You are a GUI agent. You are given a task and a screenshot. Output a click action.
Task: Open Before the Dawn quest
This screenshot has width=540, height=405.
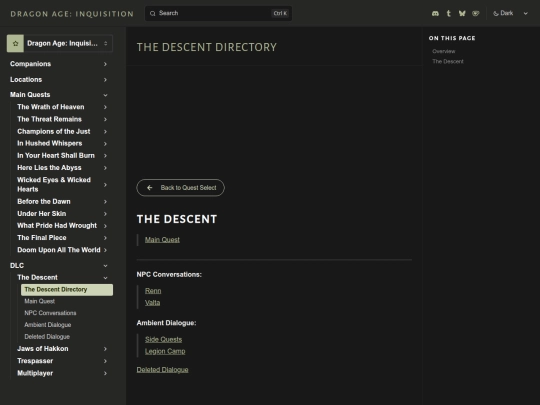click(44, 201)
